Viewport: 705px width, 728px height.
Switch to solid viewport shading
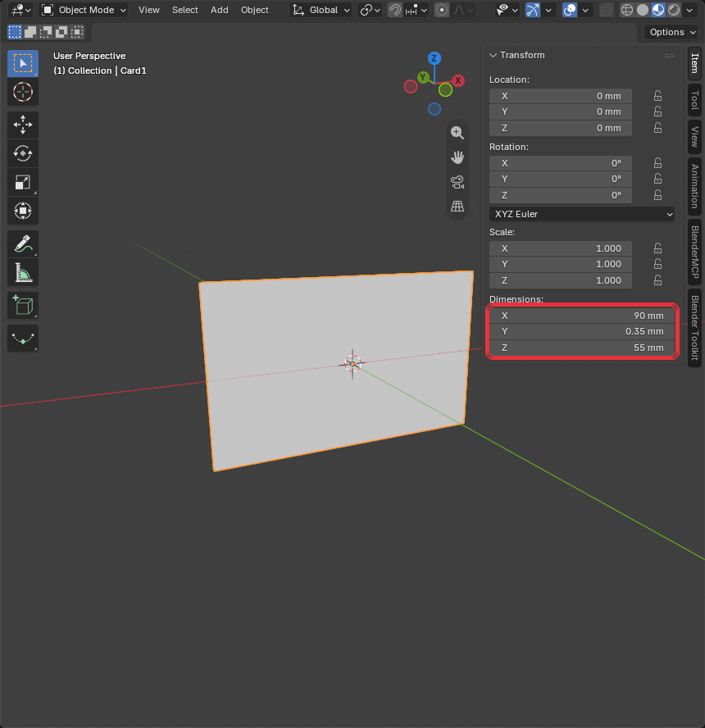pos(643,10)
